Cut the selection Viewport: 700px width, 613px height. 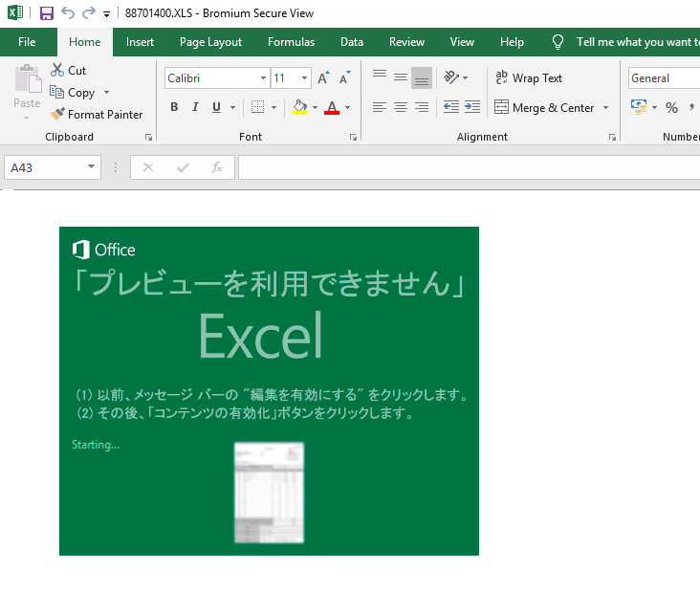[x=68, y=70]
